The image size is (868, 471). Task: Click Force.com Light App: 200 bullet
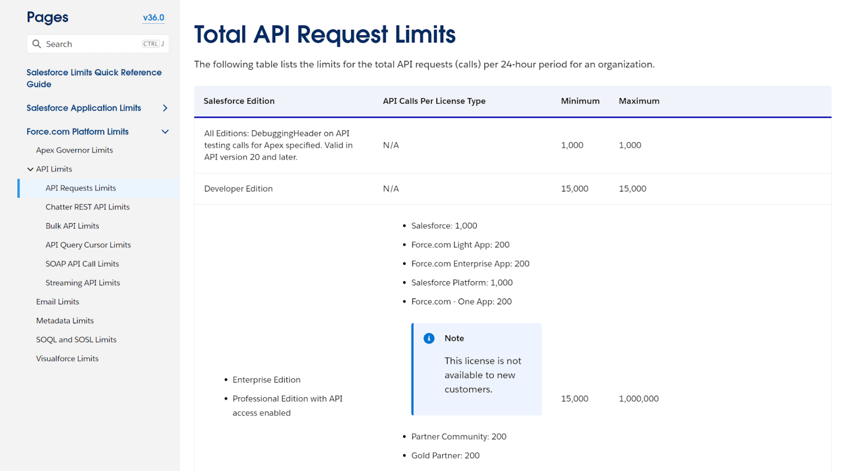pyautogui.click(x=460, y=245)
